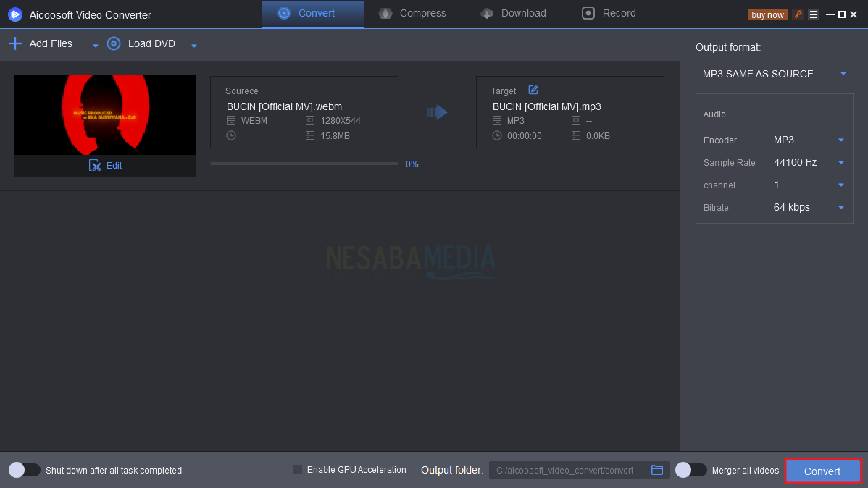Screen dimensions: 868x488
Task: Toggle Shut down after all task completed
Action: [x=24, y=470]
